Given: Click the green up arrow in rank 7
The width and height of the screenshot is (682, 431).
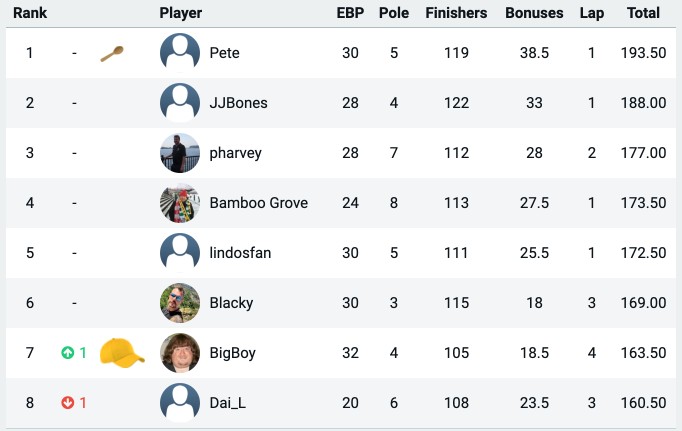Looking at the screenshot, I should click(x=67, y=353).
